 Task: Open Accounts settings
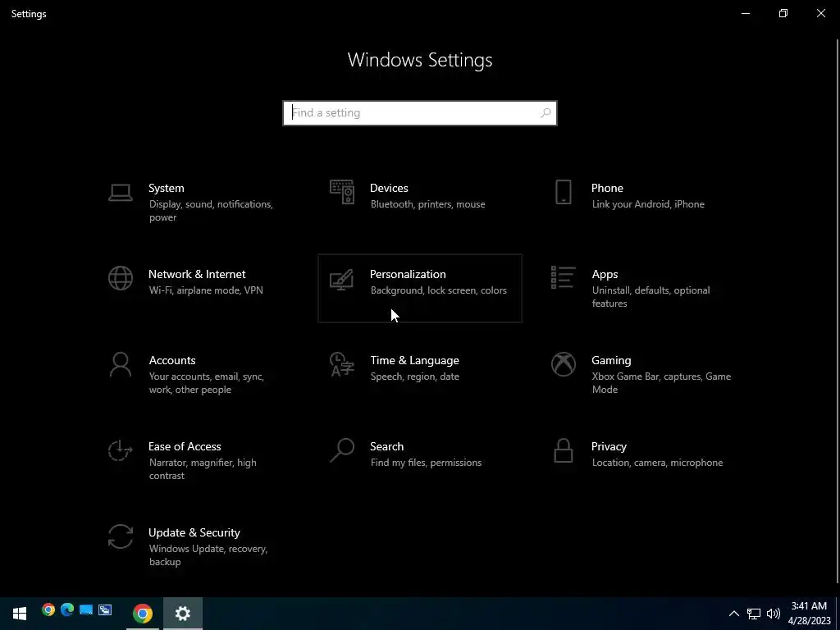[x=199, y=374]
